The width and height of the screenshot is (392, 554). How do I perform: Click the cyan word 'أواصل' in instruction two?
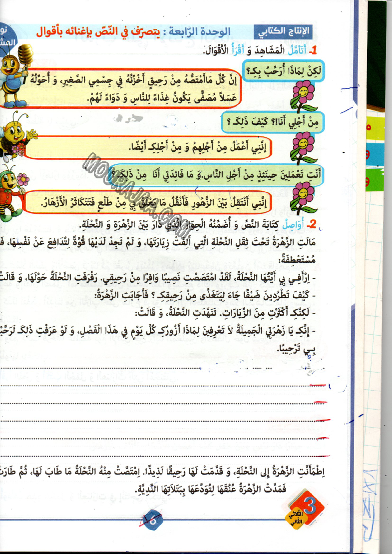[x=293, y=224]
